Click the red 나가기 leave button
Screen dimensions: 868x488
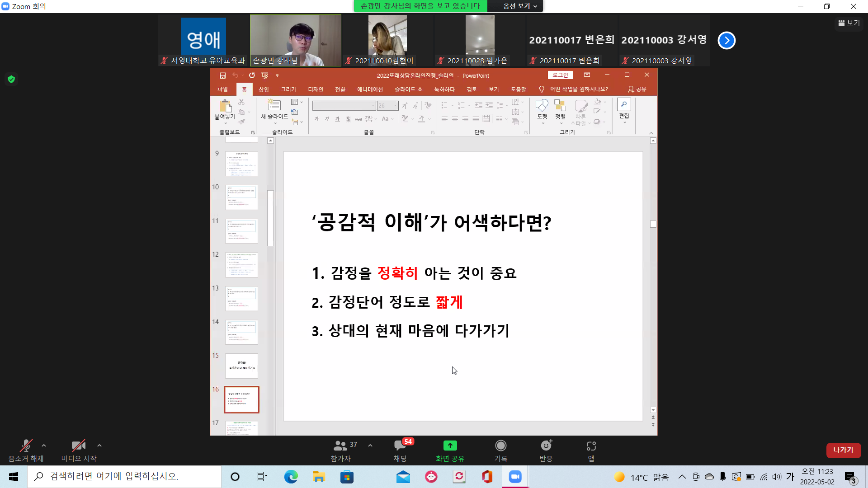click(x=843, y=450)
